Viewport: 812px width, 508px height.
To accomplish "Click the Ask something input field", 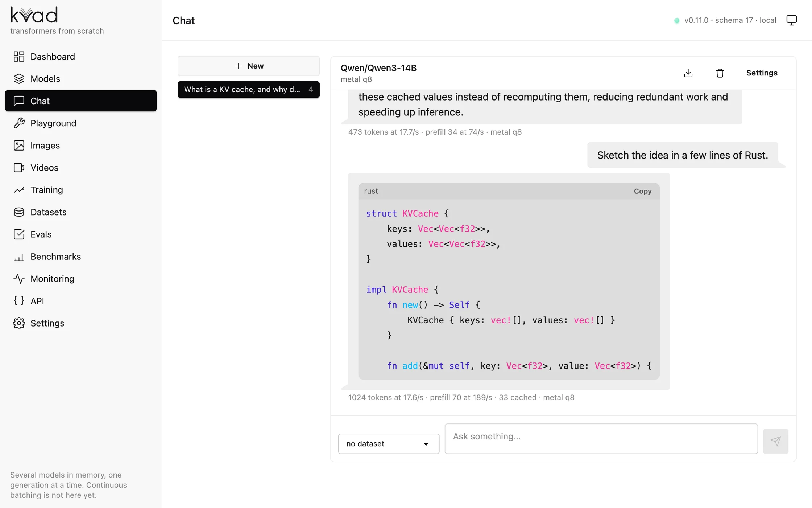I will coord(601,439).
